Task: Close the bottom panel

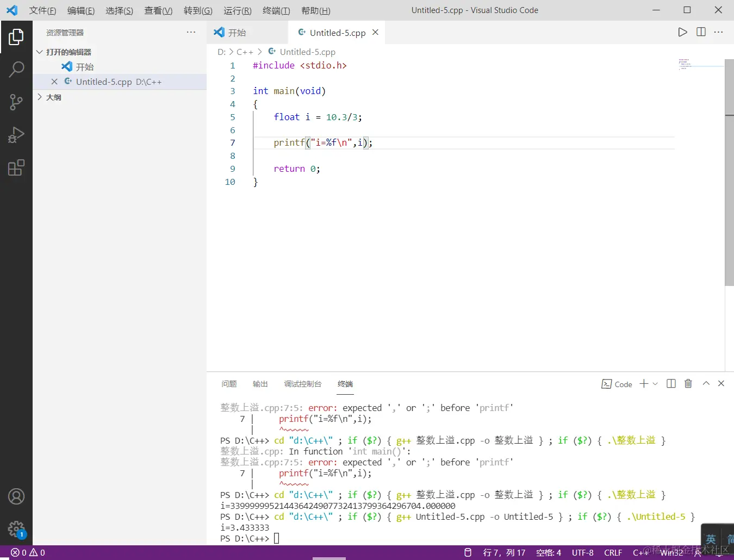Action: pos(721,383)
